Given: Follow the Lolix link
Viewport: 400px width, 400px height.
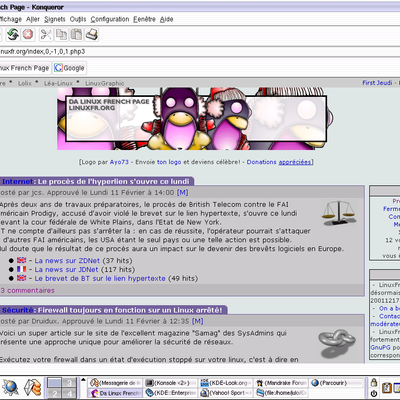Looking at the screenshot, I should tap(25, 83).
